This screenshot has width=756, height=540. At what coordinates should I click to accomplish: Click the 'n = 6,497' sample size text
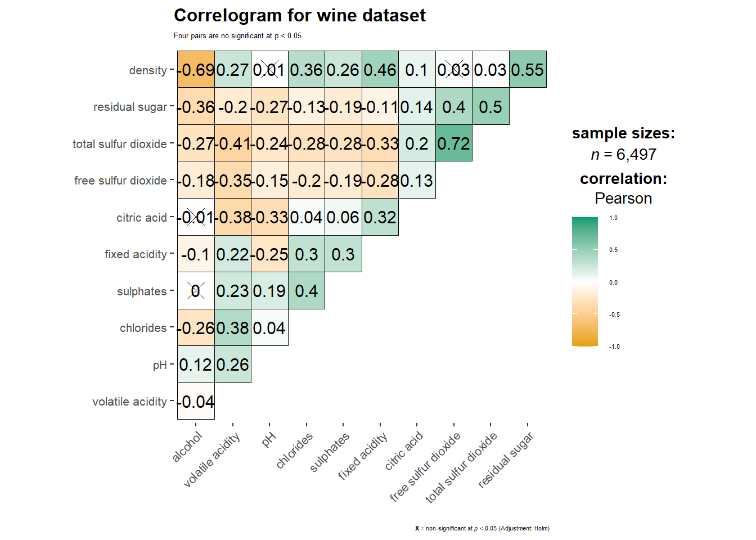[x=623, y=154]
